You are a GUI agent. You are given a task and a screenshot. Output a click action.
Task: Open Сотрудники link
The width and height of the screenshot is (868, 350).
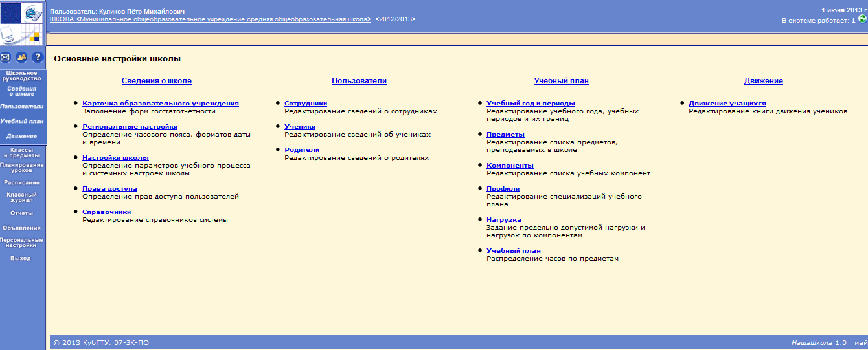[x=306, y=103]
